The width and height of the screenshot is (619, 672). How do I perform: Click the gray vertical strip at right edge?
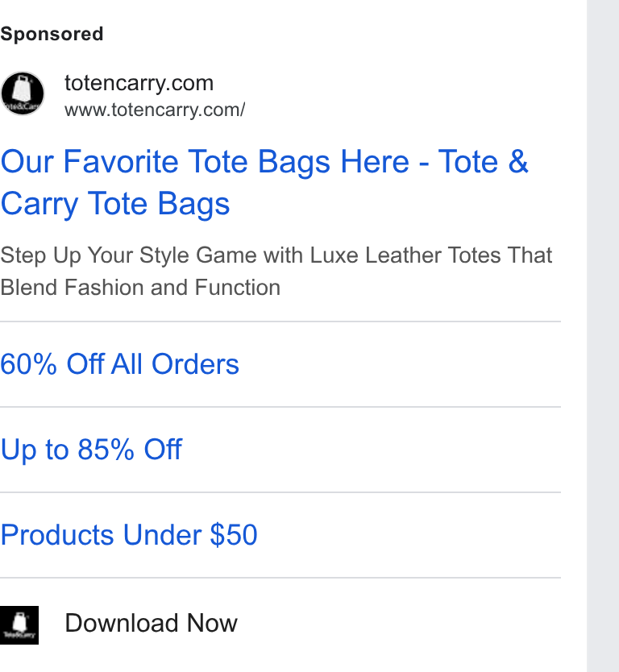point(603,336)
